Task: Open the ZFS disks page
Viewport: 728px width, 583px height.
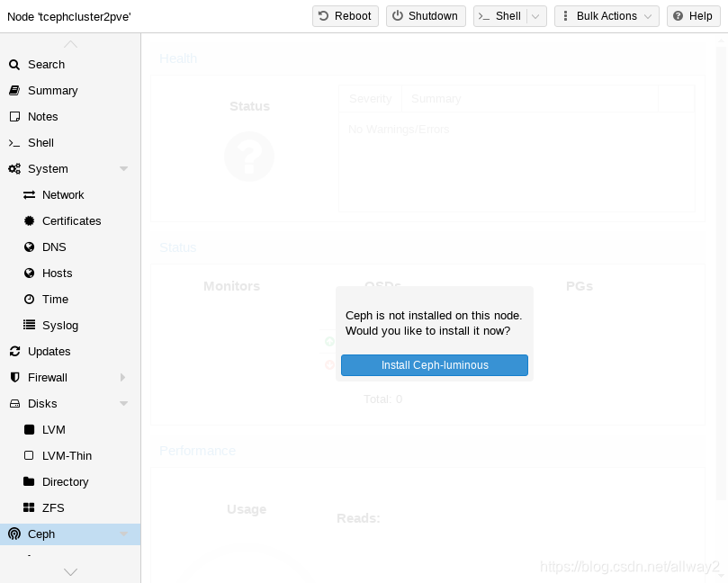Action: tap(70, 507)
